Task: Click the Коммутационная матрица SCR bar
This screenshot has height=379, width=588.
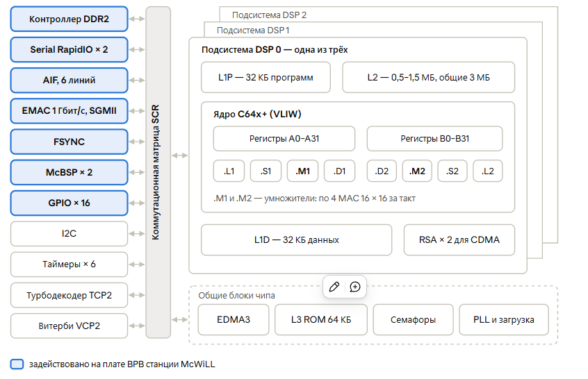Action: pyautogui.click(x=158, y=172)
